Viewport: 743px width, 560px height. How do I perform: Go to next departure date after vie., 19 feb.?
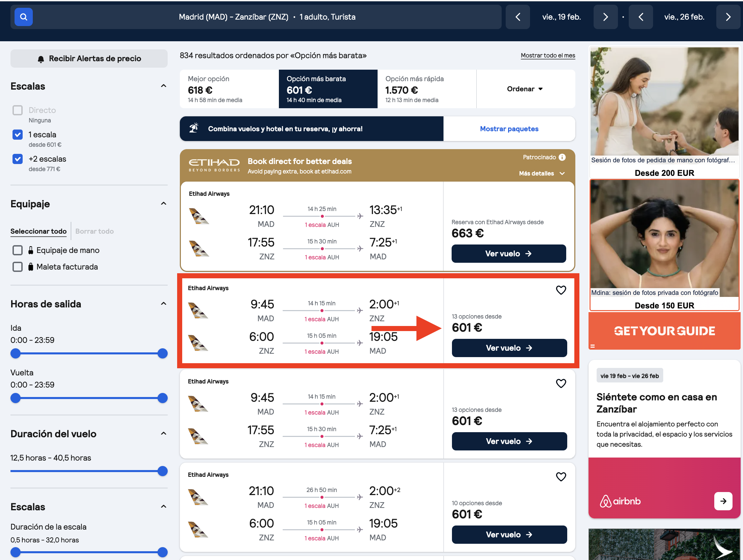point(605,17)
